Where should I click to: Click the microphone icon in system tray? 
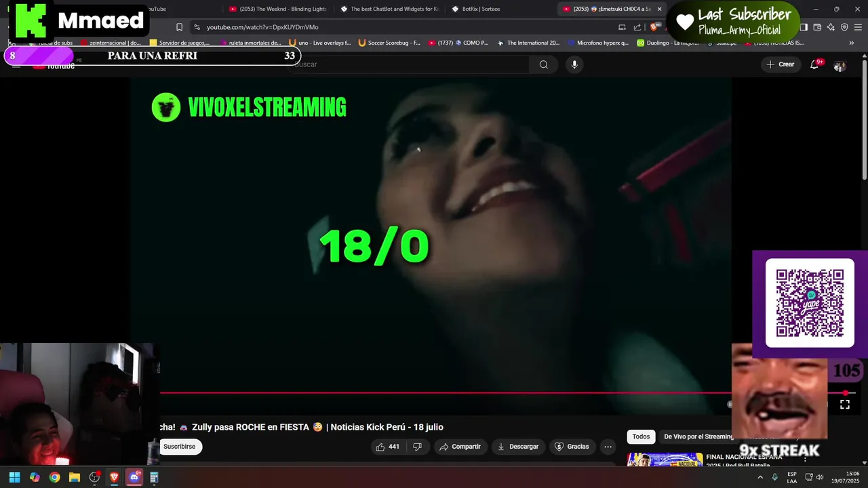point(774,477)
